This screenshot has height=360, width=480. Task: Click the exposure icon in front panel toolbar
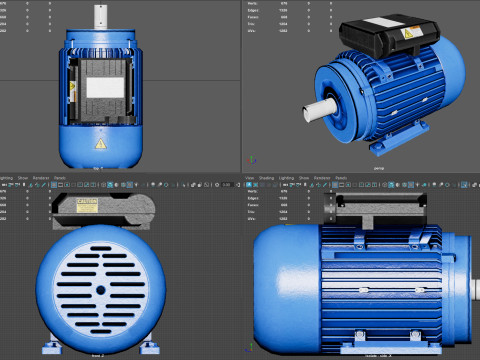(x=217, y=184)
